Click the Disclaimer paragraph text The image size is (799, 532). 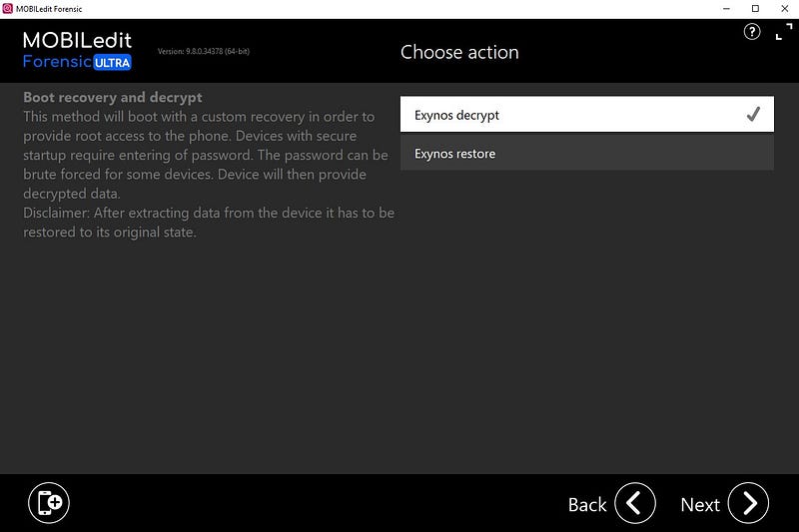click(x=209, y=223)
